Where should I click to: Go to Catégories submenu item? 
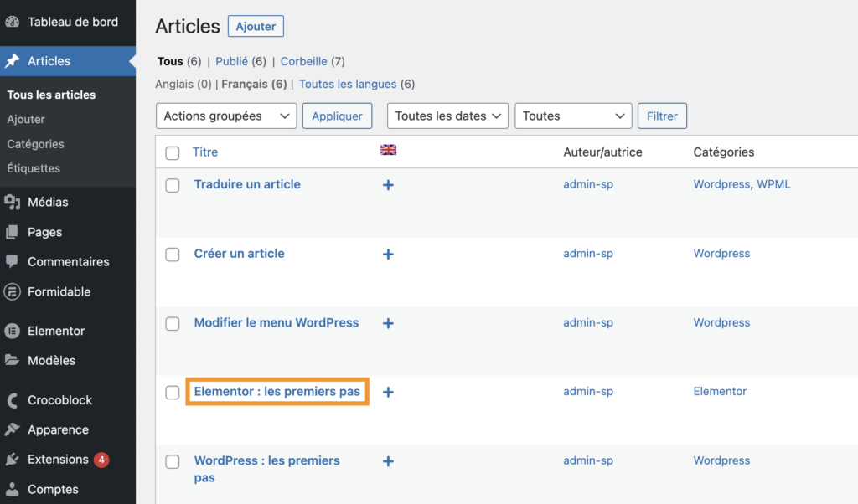(x=35, y=144)
